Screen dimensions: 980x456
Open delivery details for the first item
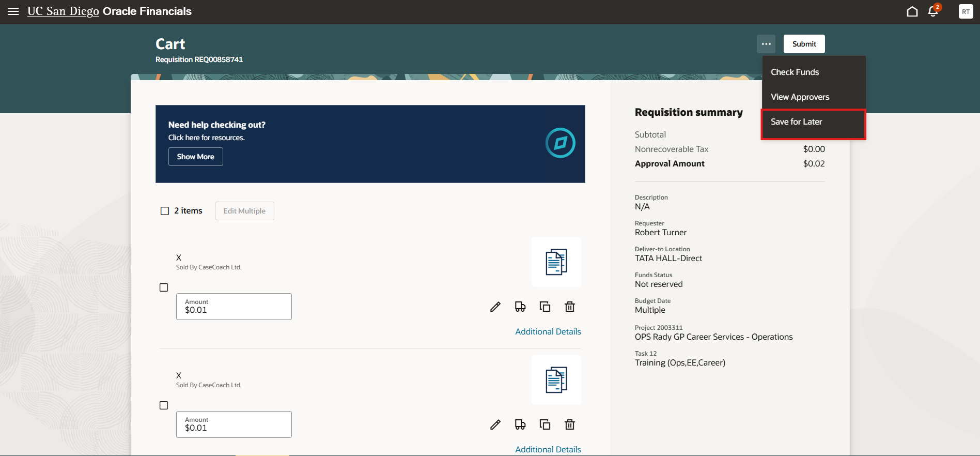(x=520, y=307)
